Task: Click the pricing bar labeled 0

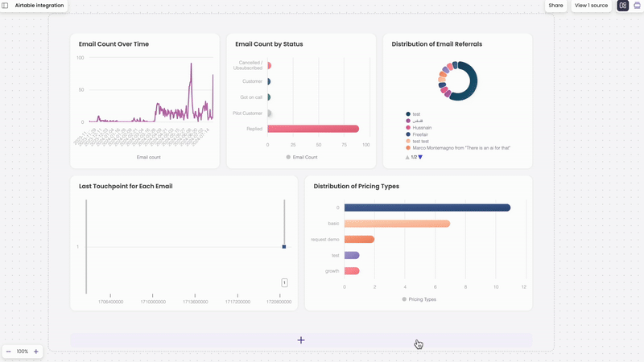Action: pos(427,208)
